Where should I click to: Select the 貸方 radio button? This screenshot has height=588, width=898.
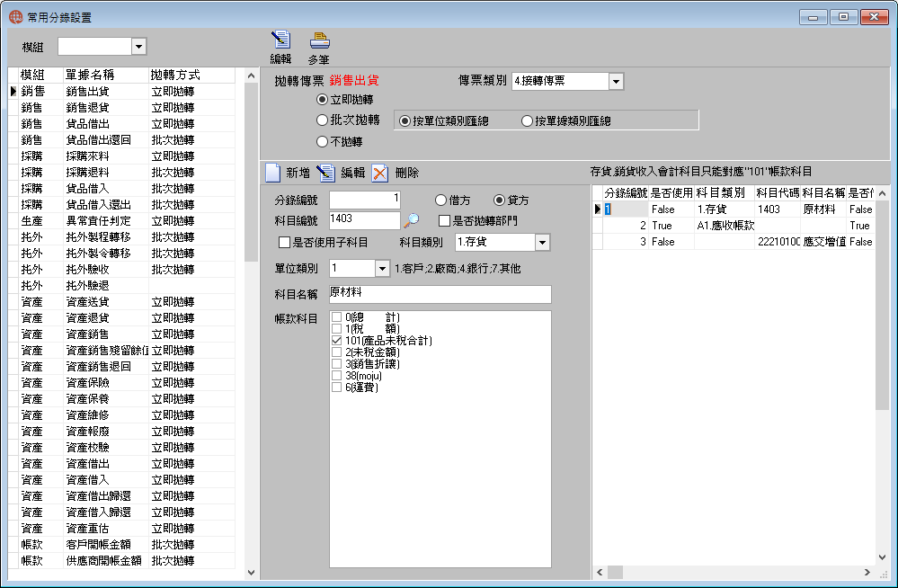(500, 200)
